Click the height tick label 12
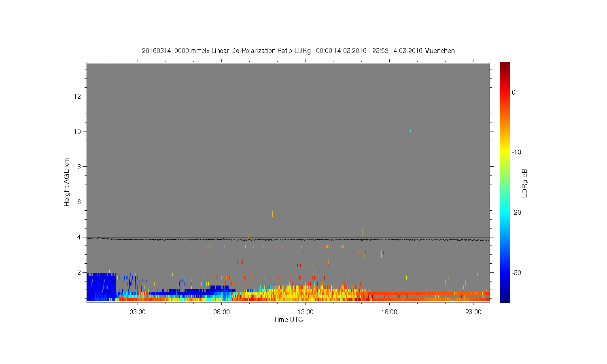The width and height of the screenshot is (607, 364). [x=78, y=96]
